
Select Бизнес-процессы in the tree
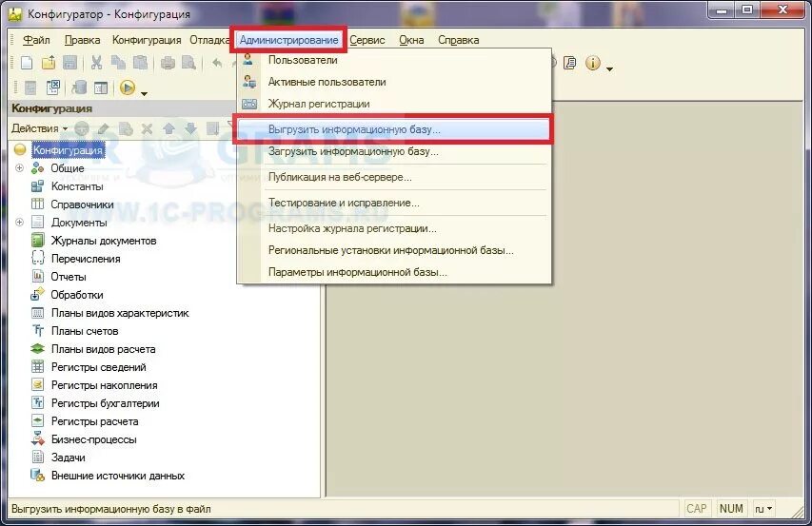pyautogui.click(x=93, y=439)
